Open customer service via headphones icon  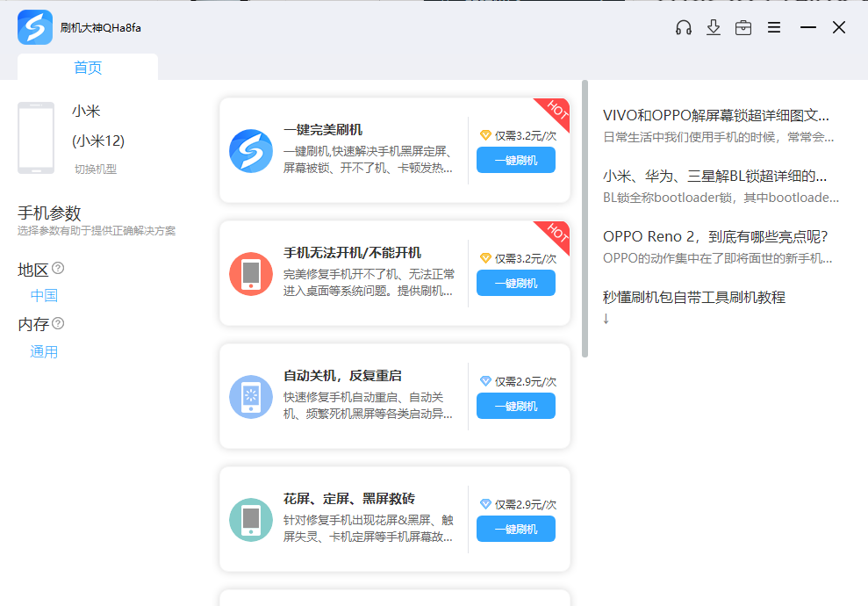(x=684, y=27)
